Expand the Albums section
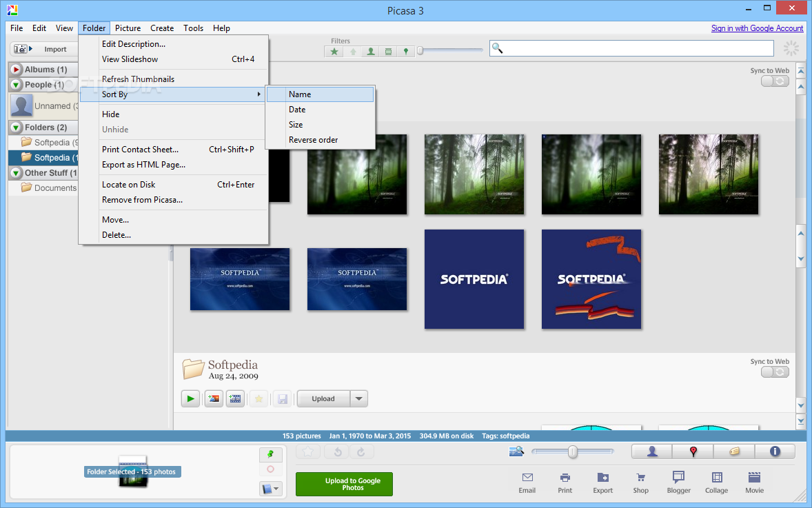Image resolution: width=812 pixels, height=508 pixels. (x=16, y=70)
